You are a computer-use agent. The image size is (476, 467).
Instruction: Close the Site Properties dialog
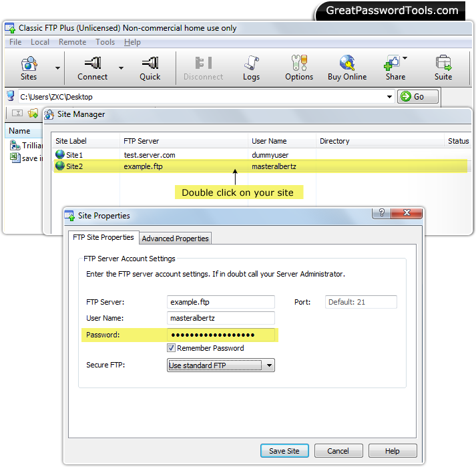(407, 212)
